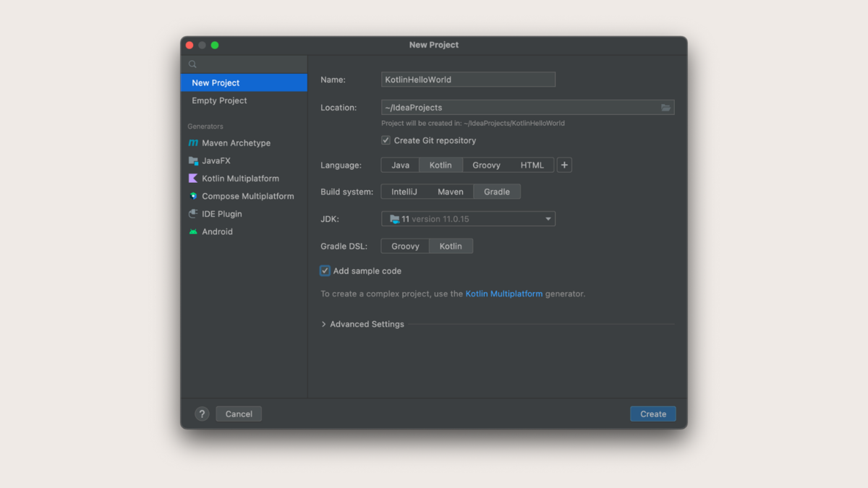Screen dimensions: 868x488
Task: Open help with the question mark button
Action: click(202, 414)
